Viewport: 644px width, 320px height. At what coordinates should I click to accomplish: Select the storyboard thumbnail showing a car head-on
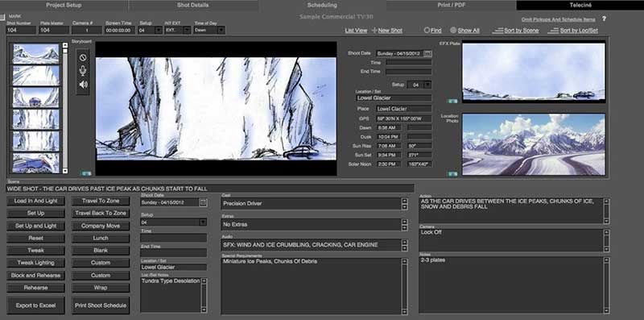coord(35,97)
